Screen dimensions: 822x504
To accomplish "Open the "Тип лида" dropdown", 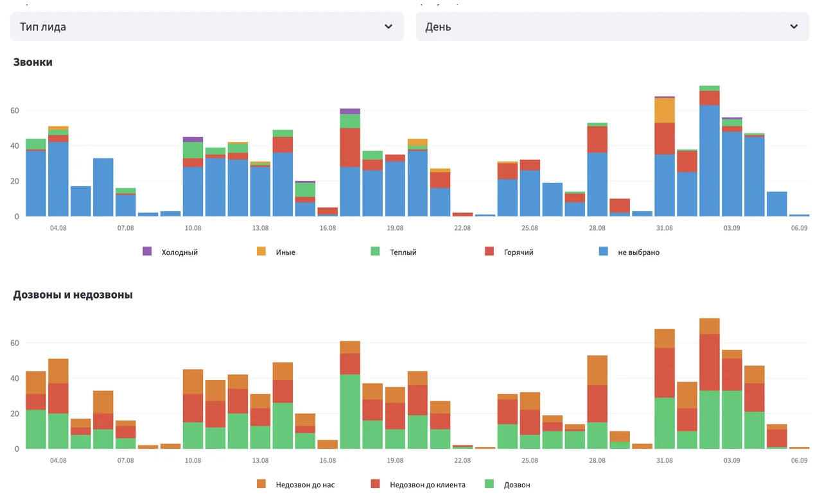I will tap(207, 26).
